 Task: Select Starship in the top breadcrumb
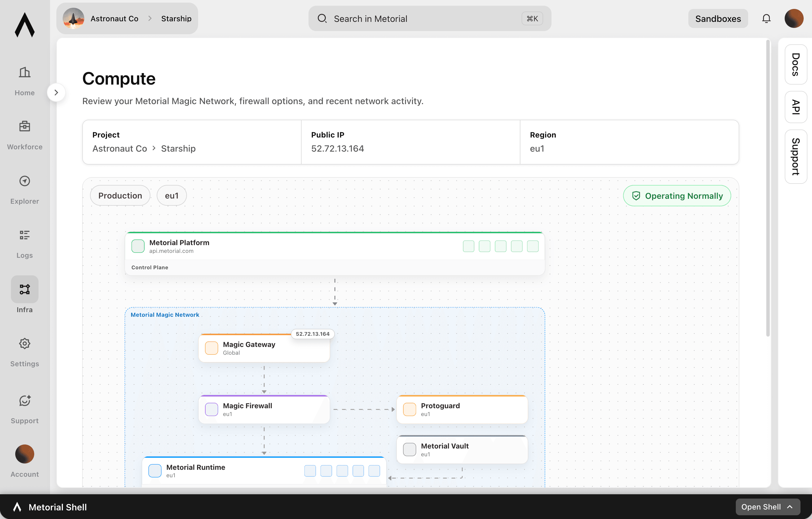[176, 19]
